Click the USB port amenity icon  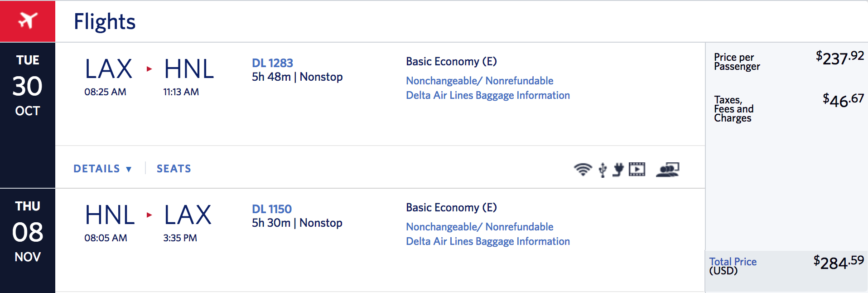pyautogui.click(x=603, y=170)
